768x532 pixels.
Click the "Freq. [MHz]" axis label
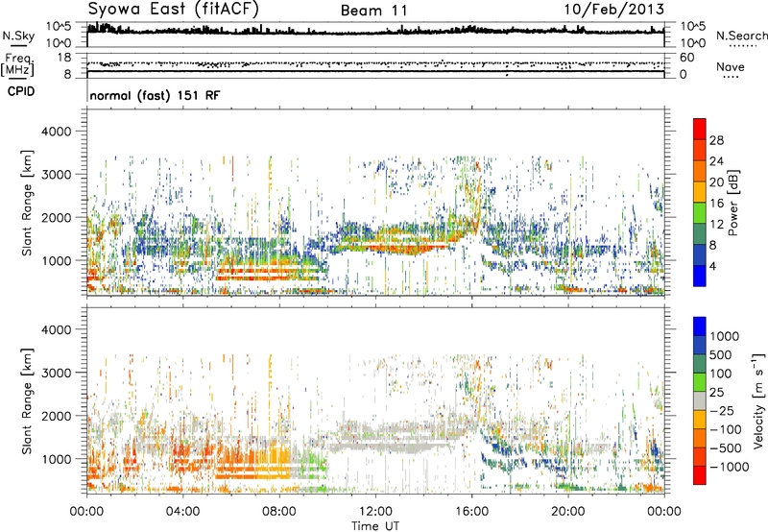coord(17,65)
